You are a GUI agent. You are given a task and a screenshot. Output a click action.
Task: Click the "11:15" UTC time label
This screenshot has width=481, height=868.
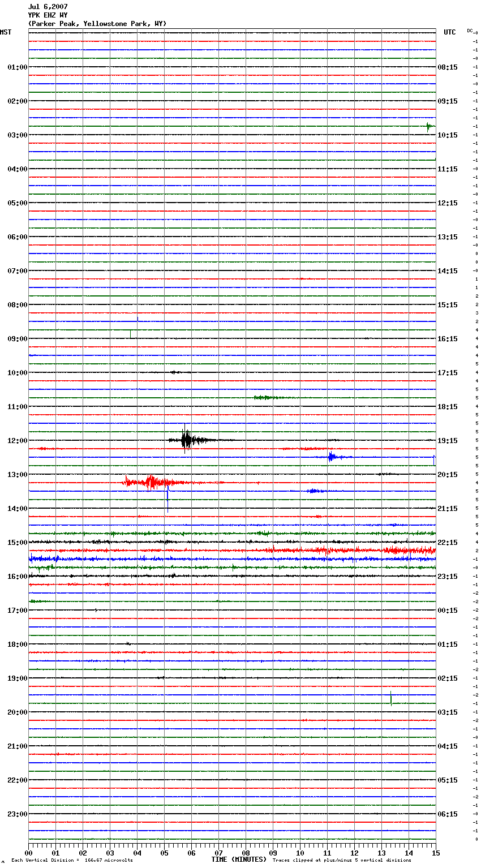click(x=448, y=169)
